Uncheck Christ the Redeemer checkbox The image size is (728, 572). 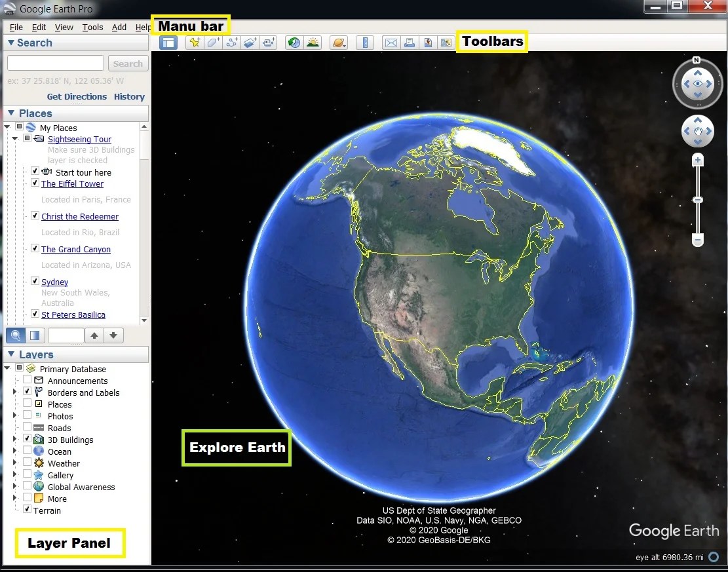point(35,216)
